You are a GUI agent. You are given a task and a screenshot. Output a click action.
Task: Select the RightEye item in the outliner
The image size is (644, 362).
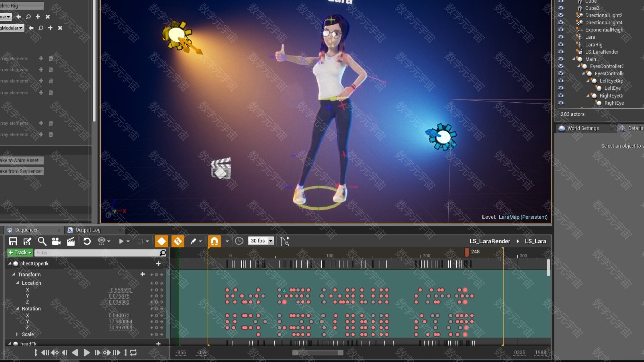[x=614, y=103]
